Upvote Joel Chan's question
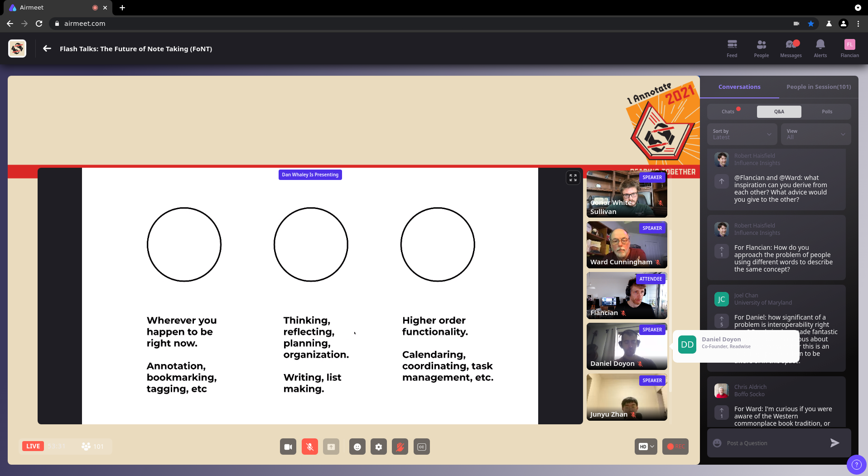The width and height of the screenshot is (868, 476). click(x=722, y=321)
